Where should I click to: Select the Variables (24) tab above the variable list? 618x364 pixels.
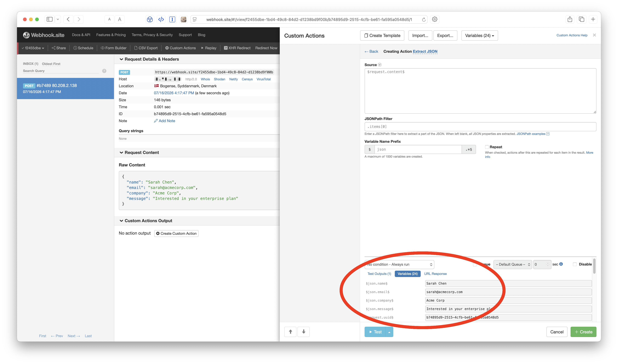point(408,274)
